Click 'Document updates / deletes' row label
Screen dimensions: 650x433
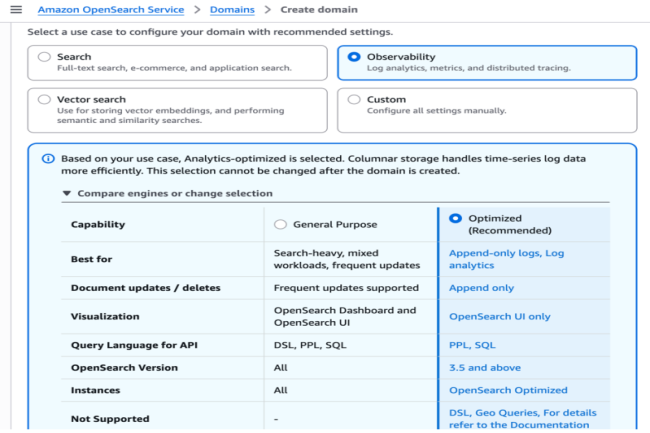pyautogui.click(x=146, y=288)
